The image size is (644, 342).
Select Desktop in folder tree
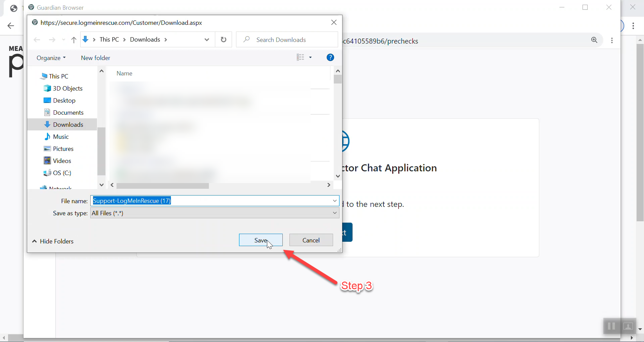(64, 100)
